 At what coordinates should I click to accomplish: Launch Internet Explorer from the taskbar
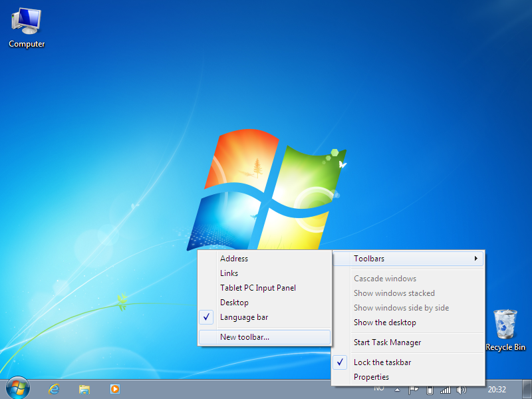pyautogui.click(x=54, y=389)
